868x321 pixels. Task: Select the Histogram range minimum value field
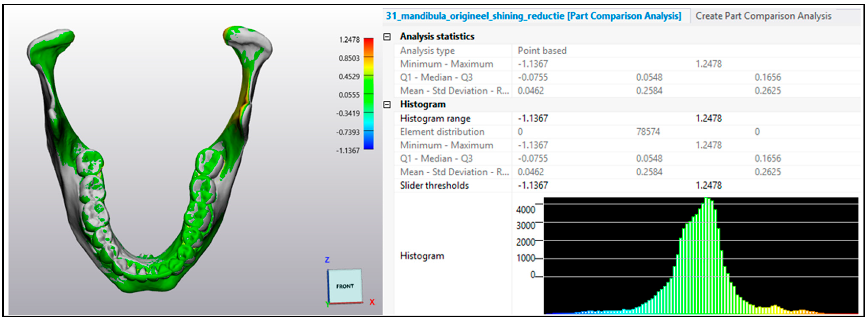[x=533, y=119]
